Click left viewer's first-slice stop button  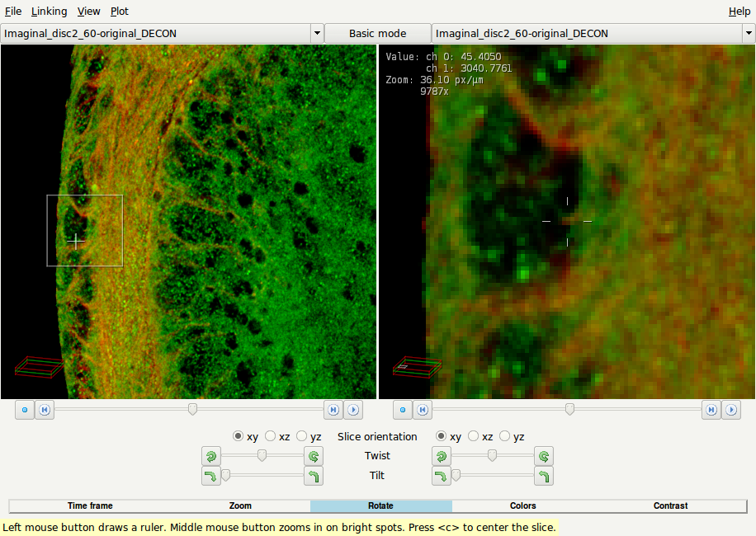25,410
